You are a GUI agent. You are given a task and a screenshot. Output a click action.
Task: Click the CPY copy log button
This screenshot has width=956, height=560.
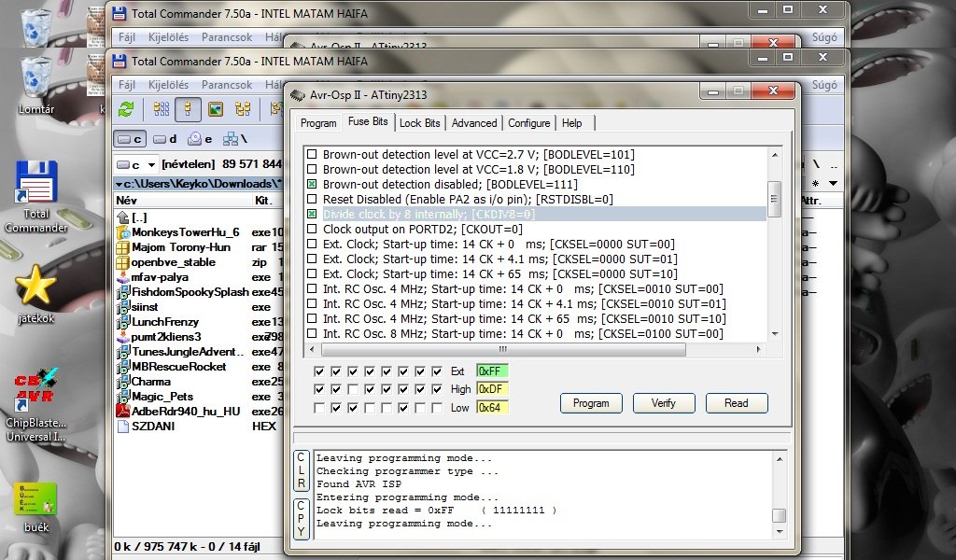(302, 519)
